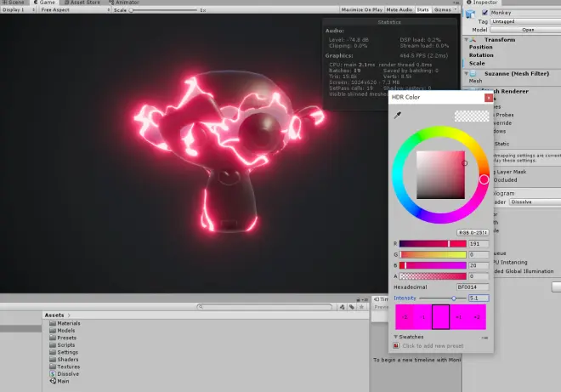Viewport: 561px width, 392px height.
Task: Click the Monkey object cube icon in Inspector
Action: click(470, 14)
